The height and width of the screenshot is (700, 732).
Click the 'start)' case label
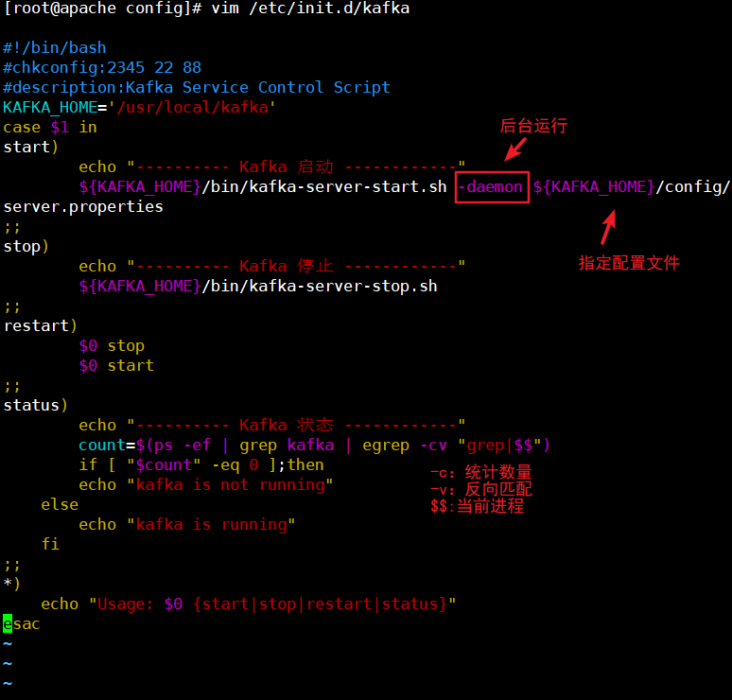31,148
